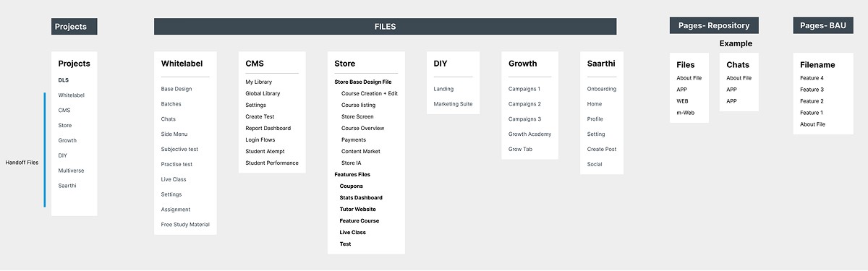This screenshot has height=271, width=868.
Task: Select Student Atempt in CMS card
Action: click(x=265, y=151)
